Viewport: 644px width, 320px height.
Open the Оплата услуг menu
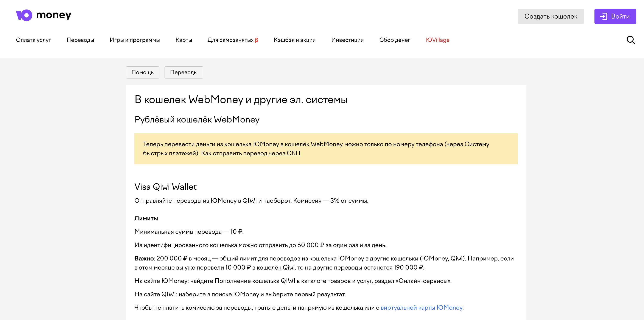(x=34, y=40)
